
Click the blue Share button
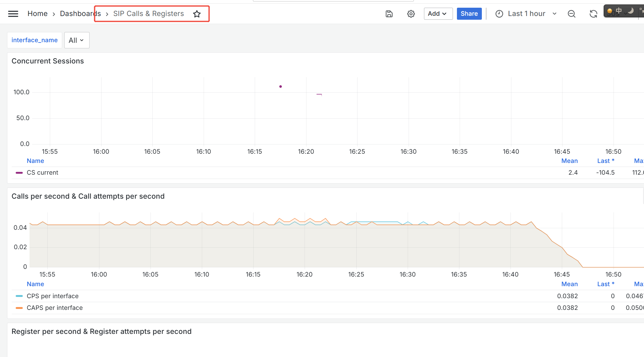[469, 14]
